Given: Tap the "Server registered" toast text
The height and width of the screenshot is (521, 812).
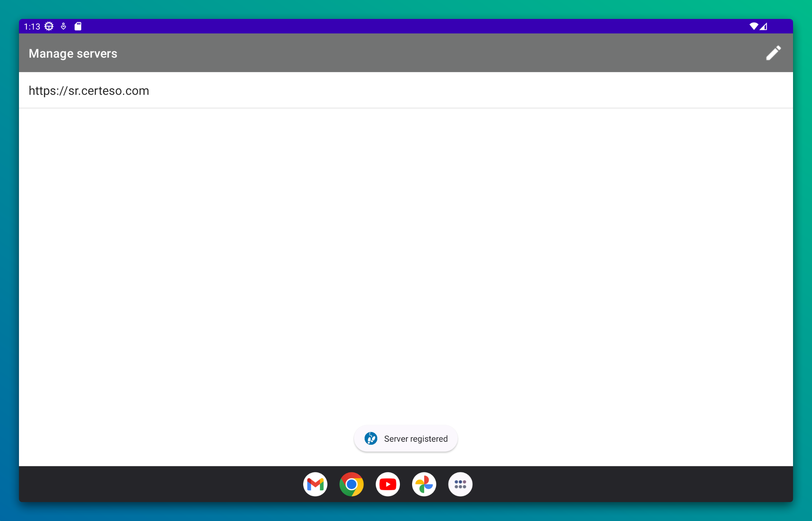Looking at the screenshot, I should [x=415, y=439].
